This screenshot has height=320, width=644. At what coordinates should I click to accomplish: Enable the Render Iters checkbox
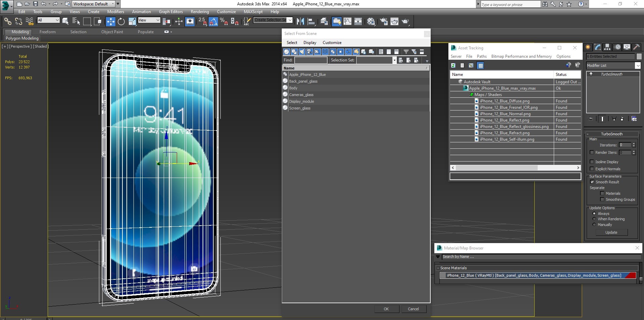click(592, 152)
